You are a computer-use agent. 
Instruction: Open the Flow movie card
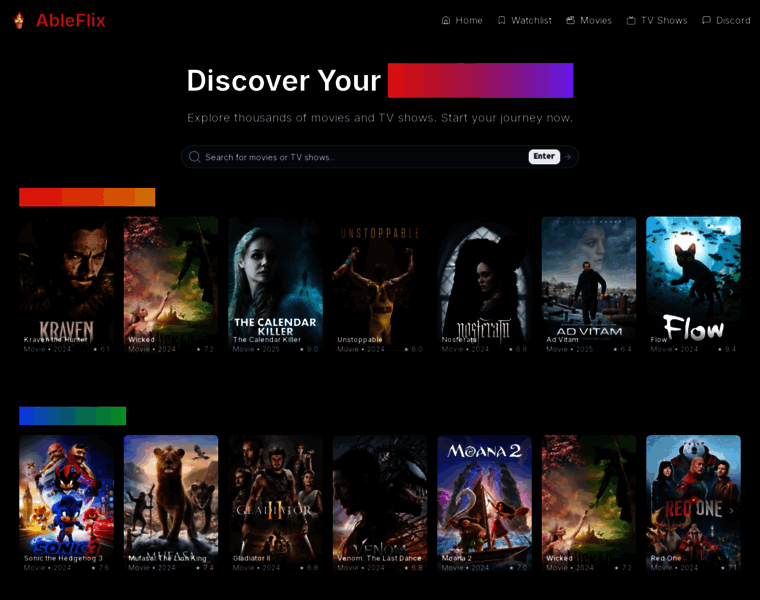[x=693, y=286]
